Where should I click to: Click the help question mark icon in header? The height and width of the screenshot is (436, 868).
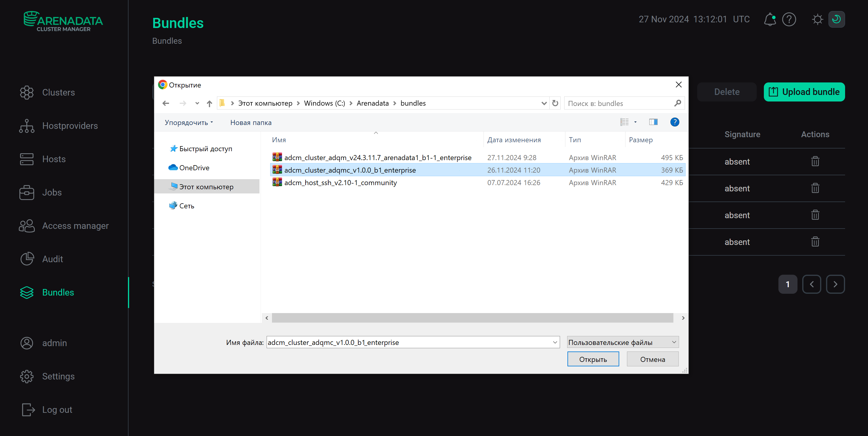pyautogui.click(x=789, y=20)
